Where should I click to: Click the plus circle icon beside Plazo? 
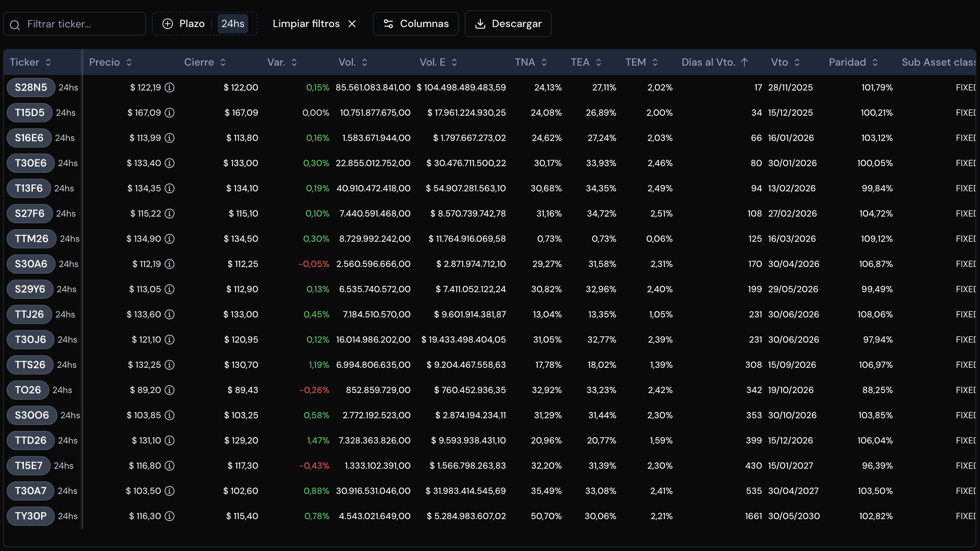coord(167,24)
